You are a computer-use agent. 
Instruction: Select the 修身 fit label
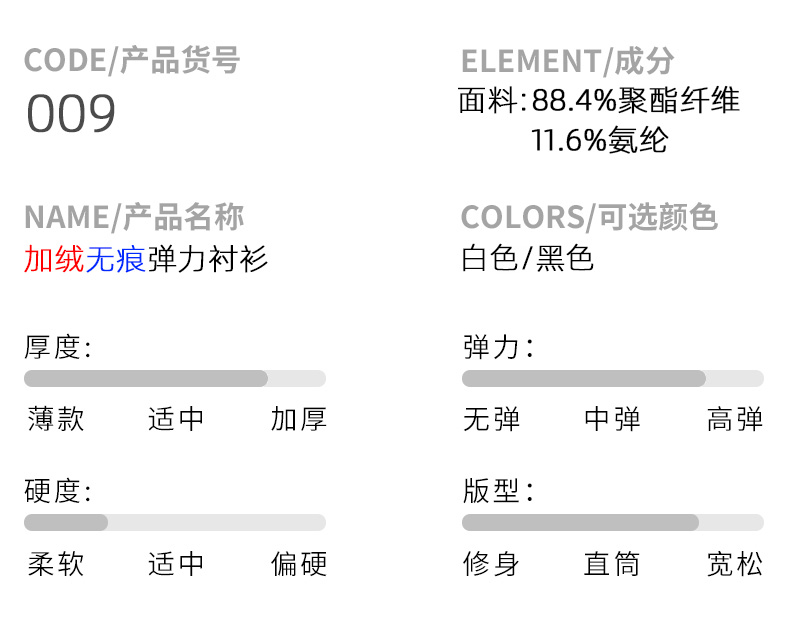[491, 564]
